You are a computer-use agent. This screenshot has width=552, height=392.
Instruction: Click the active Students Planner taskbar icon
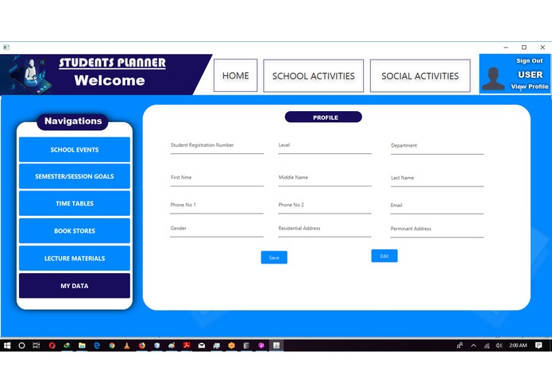point(276,345)
